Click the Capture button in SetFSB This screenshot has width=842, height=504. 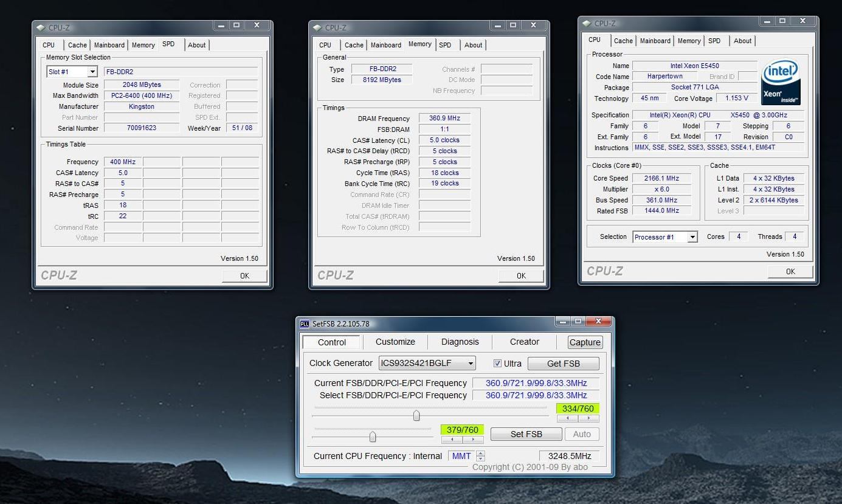click(x=585, y=342)
